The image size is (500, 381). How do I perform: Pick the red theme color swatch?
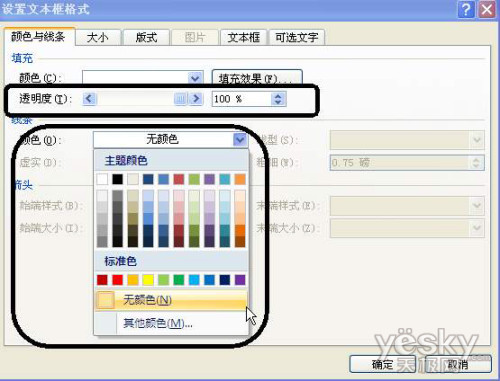tap(179, 179)
